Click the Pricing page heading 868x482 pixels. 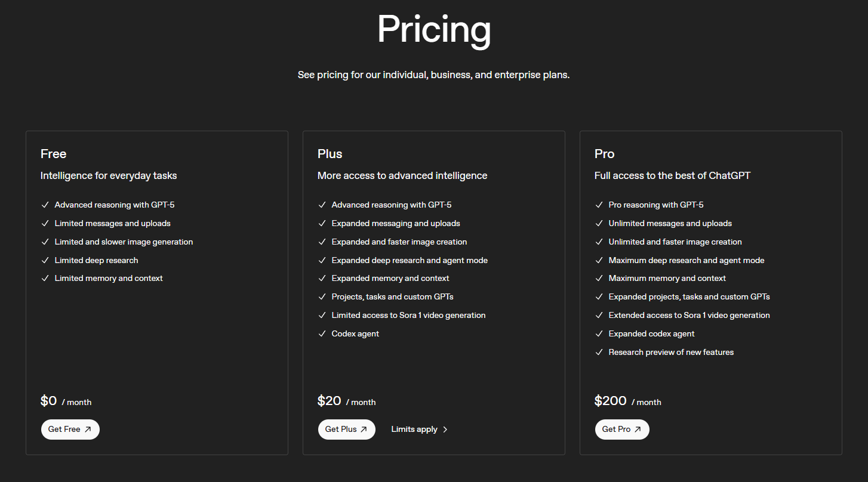[434, 29]
